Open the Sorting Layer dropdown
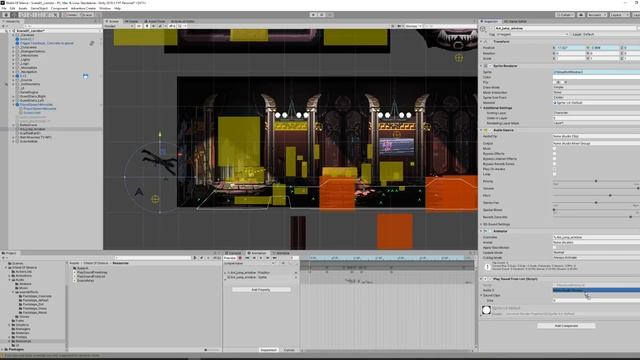This screenshot has width=640, height=360. click(x=596, y=113)
